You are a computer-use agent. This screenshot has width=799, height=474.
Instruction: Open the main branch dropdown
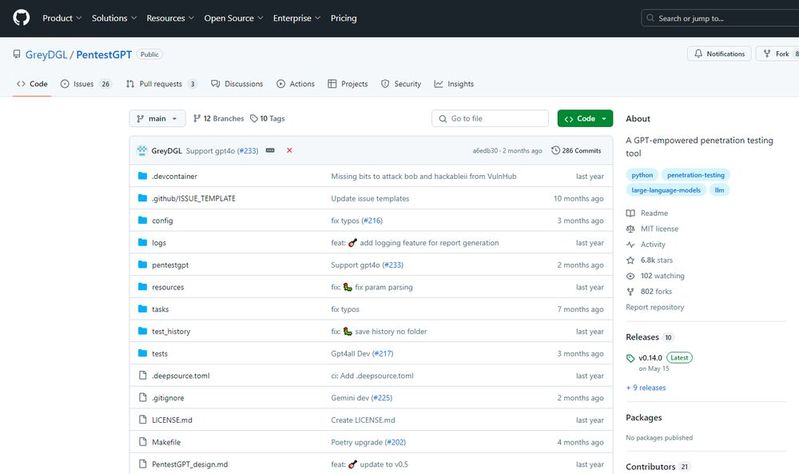[x=157, y=118]
